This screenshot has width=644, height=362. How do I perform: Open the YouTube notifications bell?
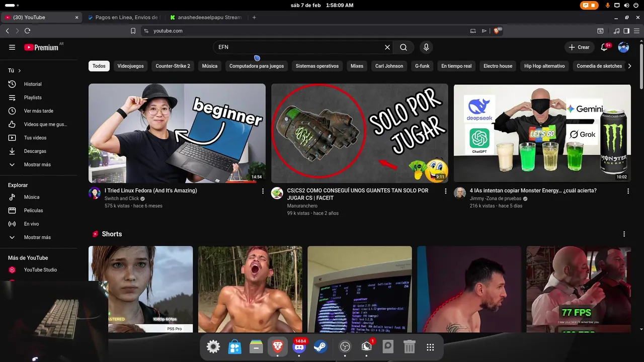pyautogui.click(x=604, y=47)
